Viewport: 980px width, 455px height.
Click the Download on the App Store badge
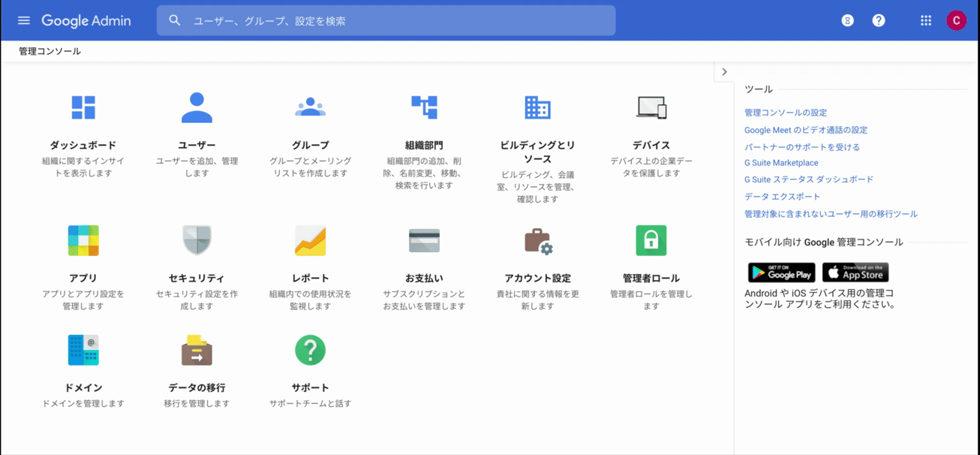pos(855,272)
